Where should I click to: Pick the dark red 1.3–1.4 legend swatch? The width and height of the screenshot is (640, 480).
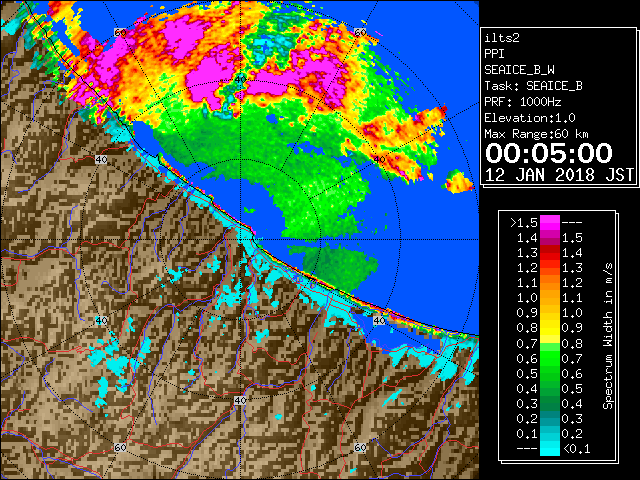550,253
